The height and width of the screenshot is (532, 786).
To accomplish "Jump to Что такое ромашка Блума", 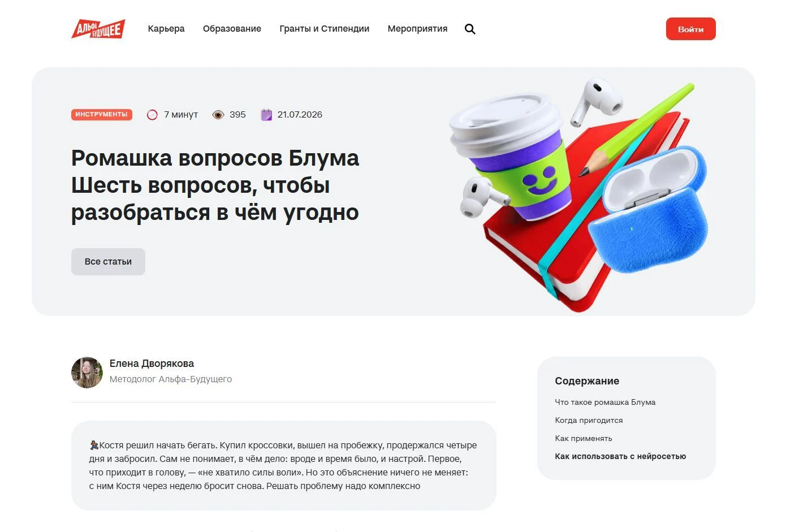I will pyautogui.click(x=605, y=402).
